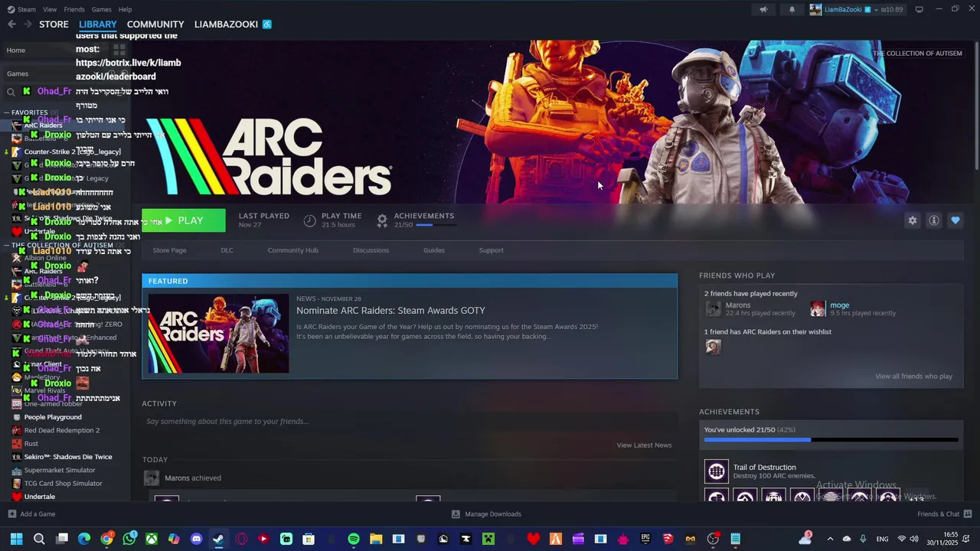
Task: Click the featured ARC Raiders news thumbnail
Action: tap(218, 334)
